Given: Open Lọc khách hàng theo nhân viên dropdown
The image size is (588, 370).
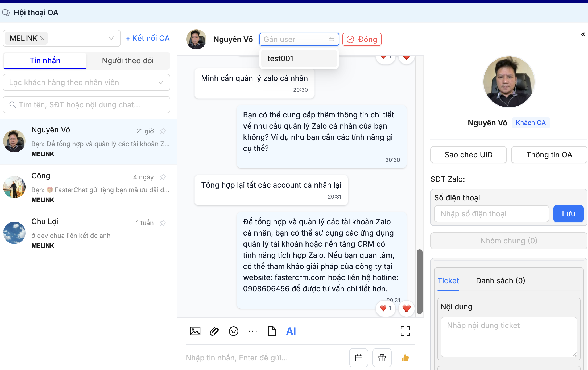Looking at the screenshot, I should coord(86,82).
